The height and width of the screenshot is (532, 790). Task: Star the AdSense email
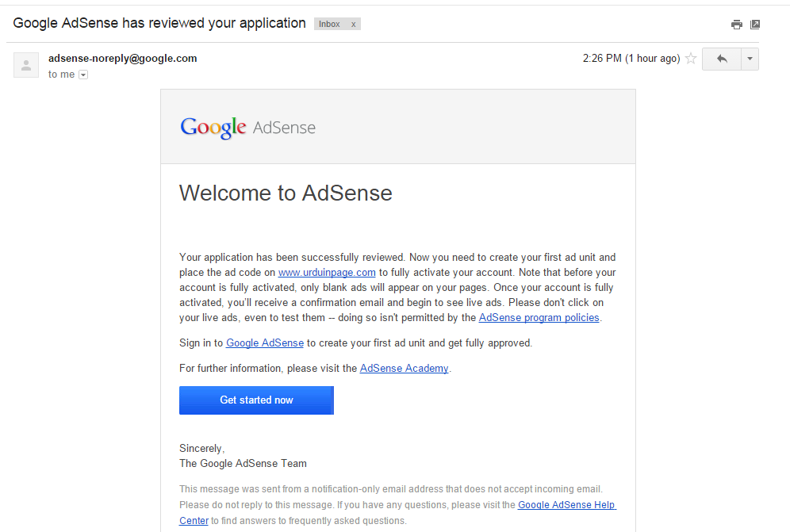click(691, 59)
